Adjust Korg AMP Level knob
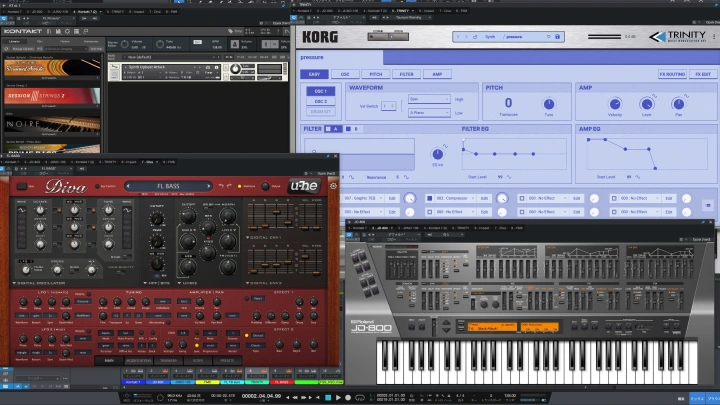720x405 pixels. [x=647, y=104]
